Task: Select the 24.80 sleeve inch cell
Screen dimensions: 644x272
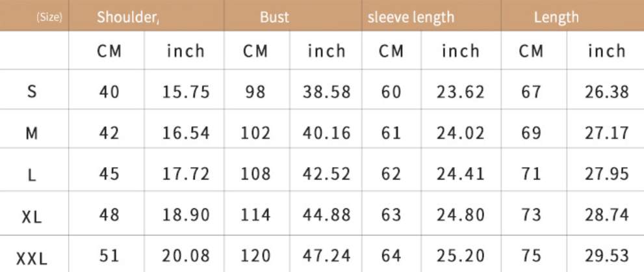Action: coord(460,215)
